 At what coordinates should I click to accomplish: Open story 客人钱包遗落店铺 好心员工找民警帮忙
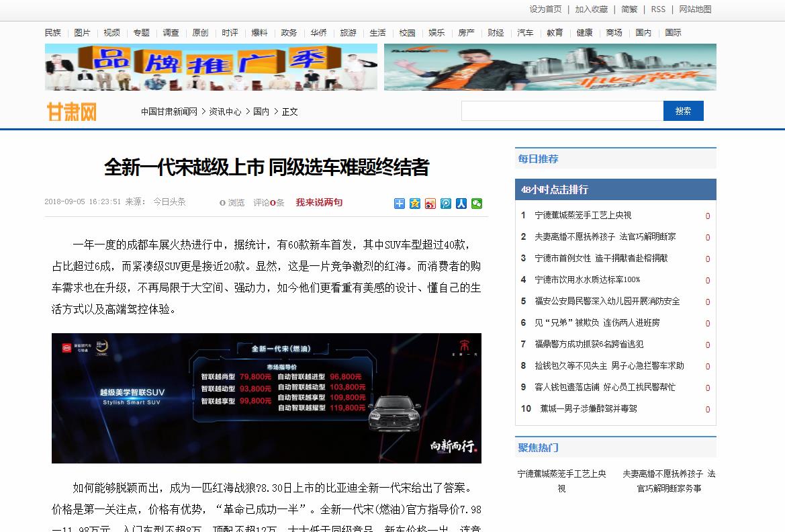click(x=605, y=388)
